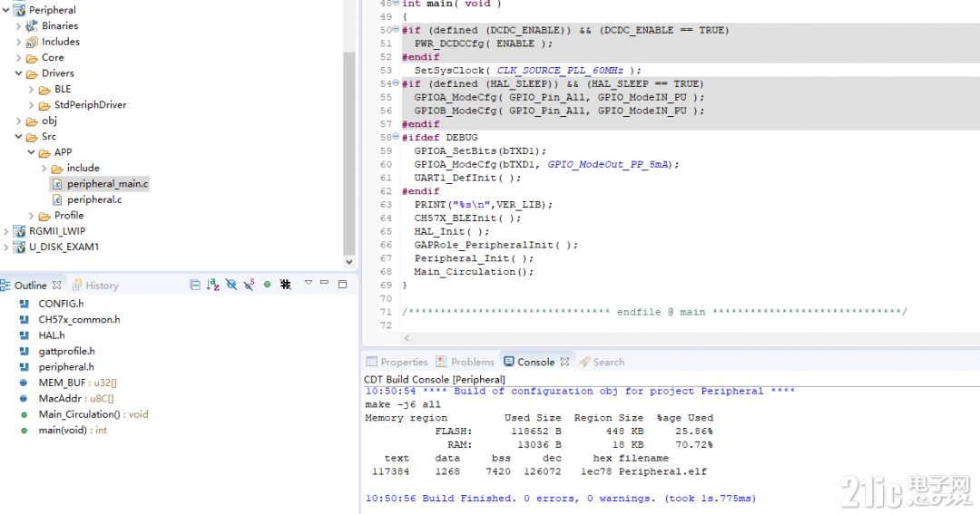This screenshot has height=514, width=980.
Task: Expand the include folder under APP
Action: click(44, 168)
